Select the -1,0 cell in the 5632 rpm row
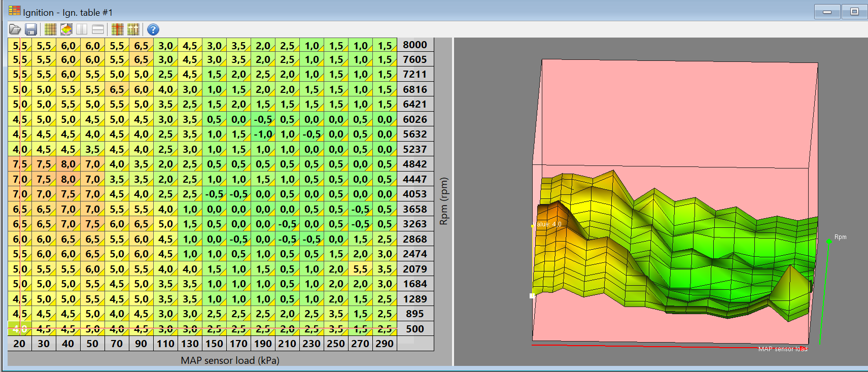 tap(263, 134)
